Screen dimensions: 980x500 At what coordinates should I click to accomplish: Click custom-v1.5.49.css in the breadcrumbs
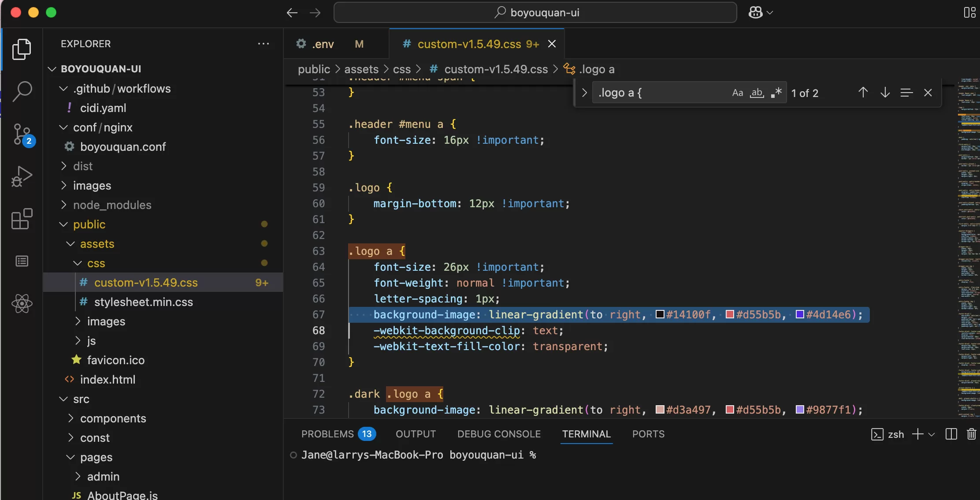[x=496, y=69]
